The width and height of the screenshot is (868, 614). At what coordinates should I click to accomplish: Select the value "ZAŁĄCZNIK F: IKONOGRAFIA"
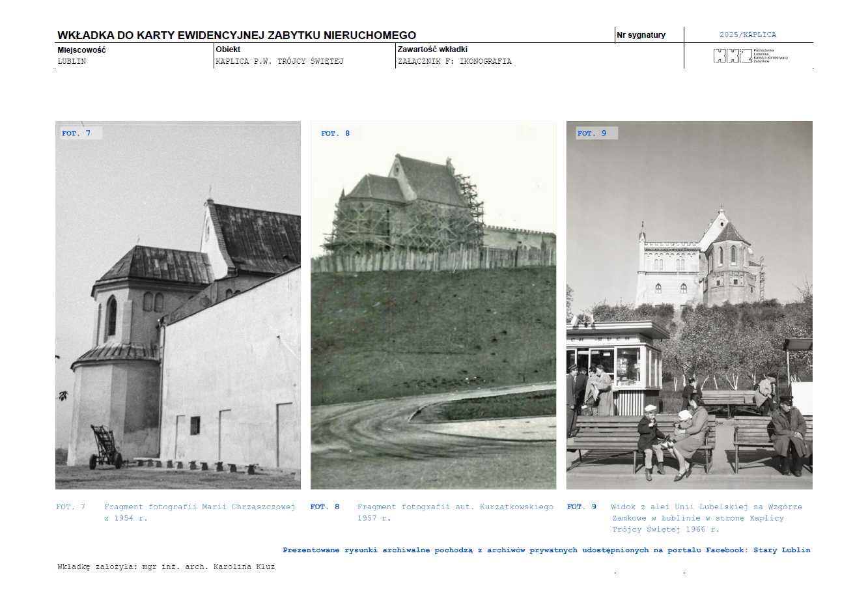(x=455, y=61)
